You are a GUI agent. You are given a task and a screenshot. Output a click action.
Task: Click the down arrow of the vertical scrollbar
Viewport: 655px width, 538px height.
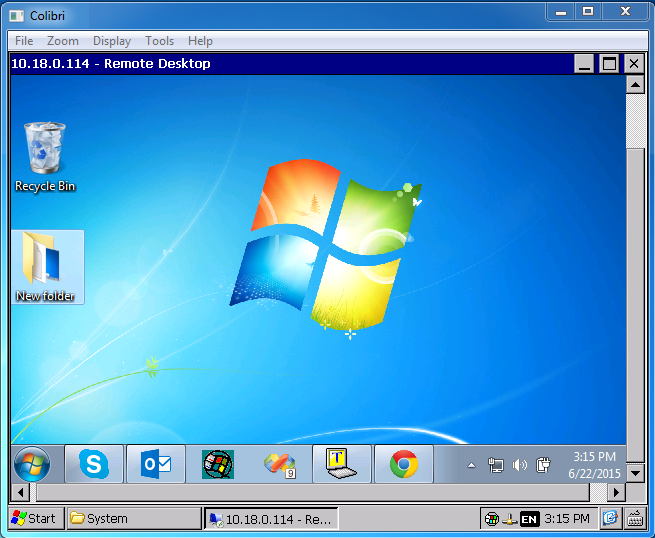[x=635, y=473]
